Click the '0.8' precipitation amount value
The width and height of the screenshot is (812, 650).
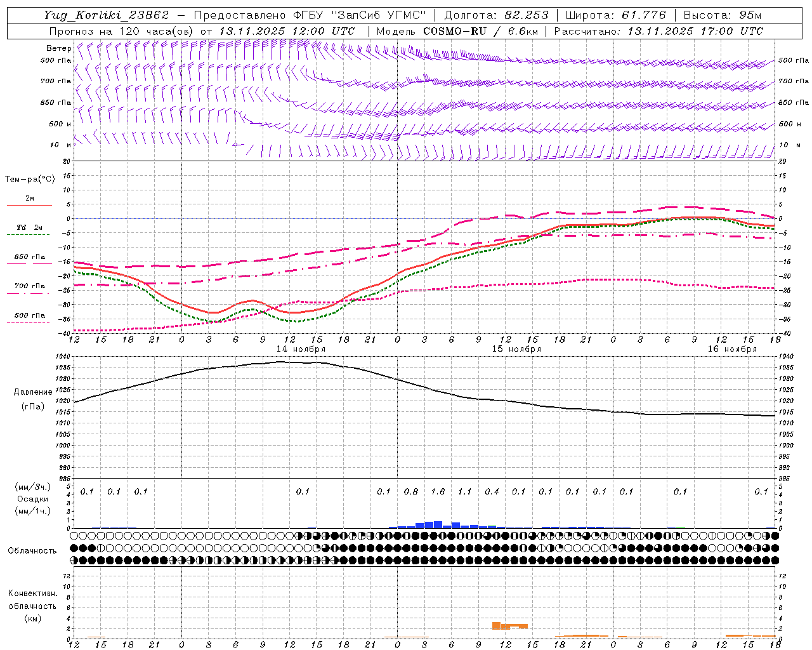[411, 491]
